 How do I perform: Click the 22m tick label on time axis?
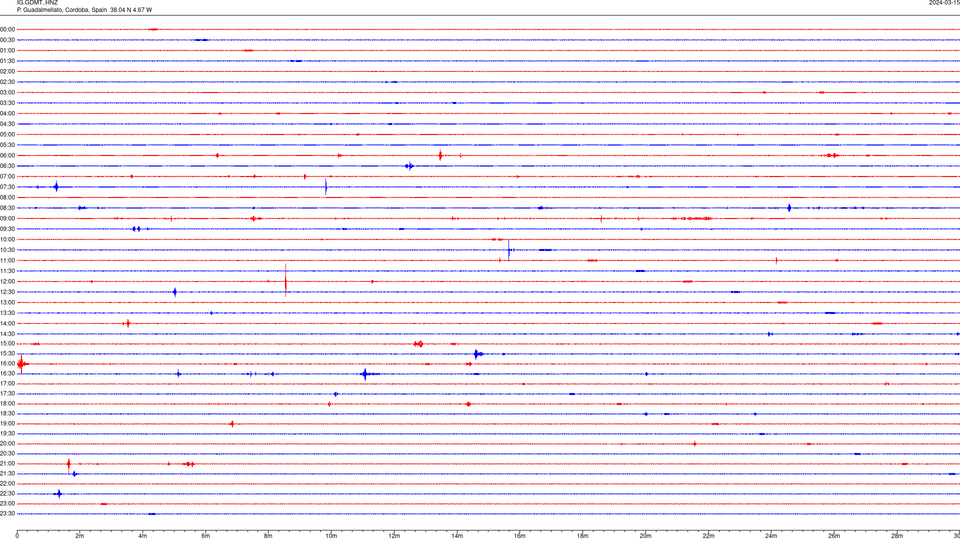[708, 536]
